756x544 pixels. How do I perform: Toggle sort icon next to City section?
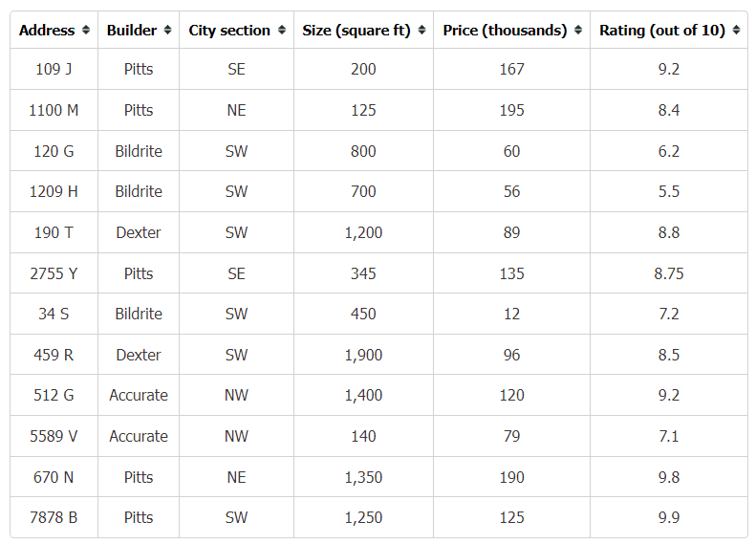point(282,30)
